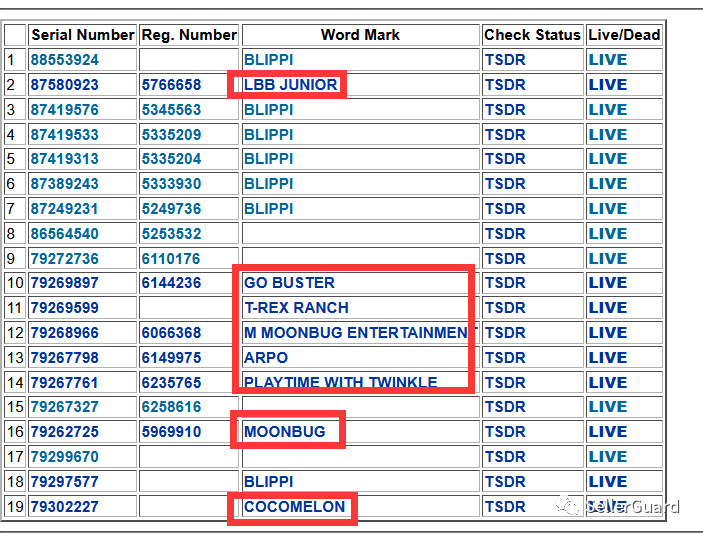Open serial number 79267327 link
703x535 pixels.
pos(65,407)
